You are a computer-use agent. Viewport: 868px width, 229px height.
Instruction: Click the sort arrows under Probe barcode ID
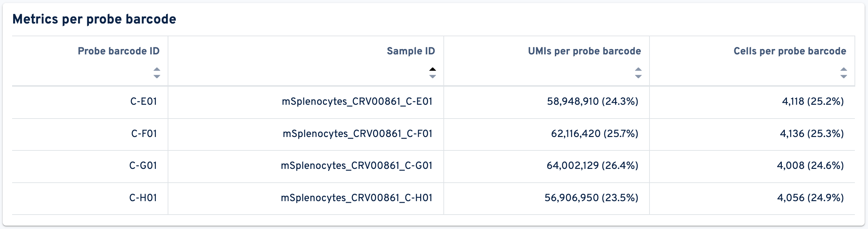[x=157, y=73]
